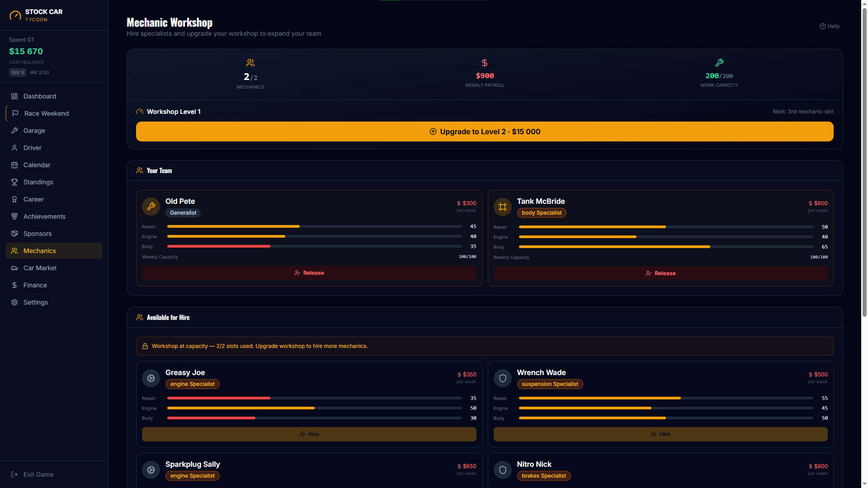Click Old Pete's Repair skill bar

tap(315, 226)
